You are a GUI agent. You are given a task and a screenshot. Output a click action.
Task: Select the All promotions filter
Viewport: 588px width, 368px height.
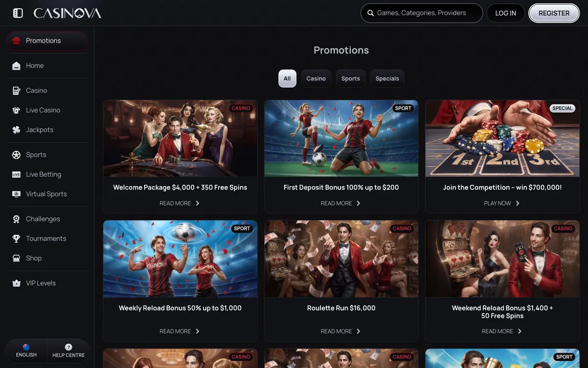pyautogui.click(x=287, y=79)
